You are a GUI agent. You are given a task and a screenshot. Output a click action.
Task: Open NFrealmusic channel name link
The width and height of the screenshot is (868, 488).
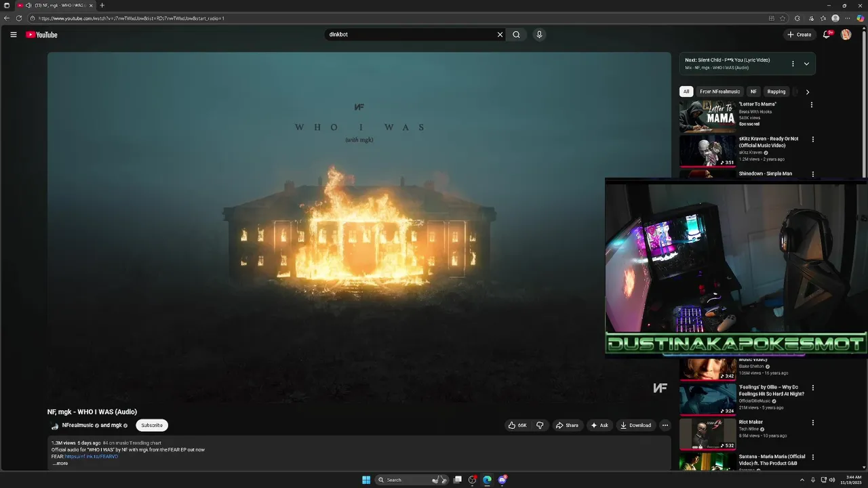78,425
